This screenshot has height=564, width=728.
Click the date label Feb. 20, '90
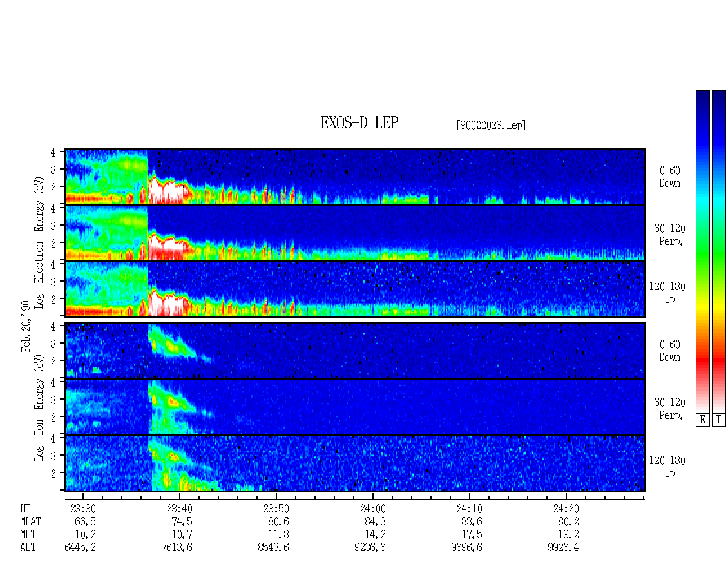pyautogui.click(x=26, y=326)
